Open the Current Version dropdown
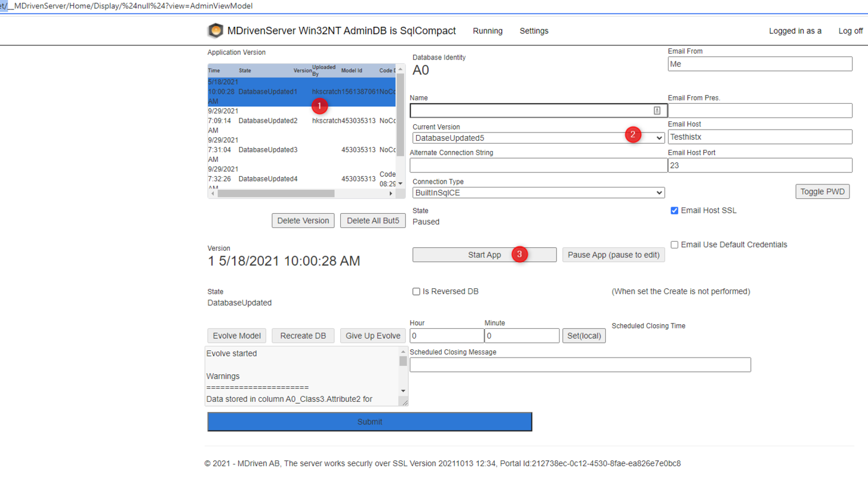Screen dimensions: 868x477 click(x=538, y=138)
